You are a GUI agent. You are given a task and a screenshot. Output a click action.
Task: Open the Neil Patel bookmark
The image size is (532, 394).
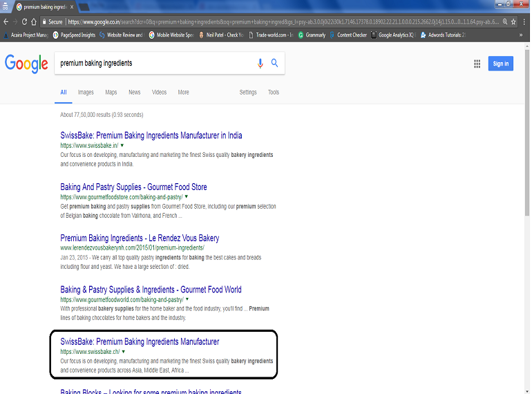[x=221, y=35]
